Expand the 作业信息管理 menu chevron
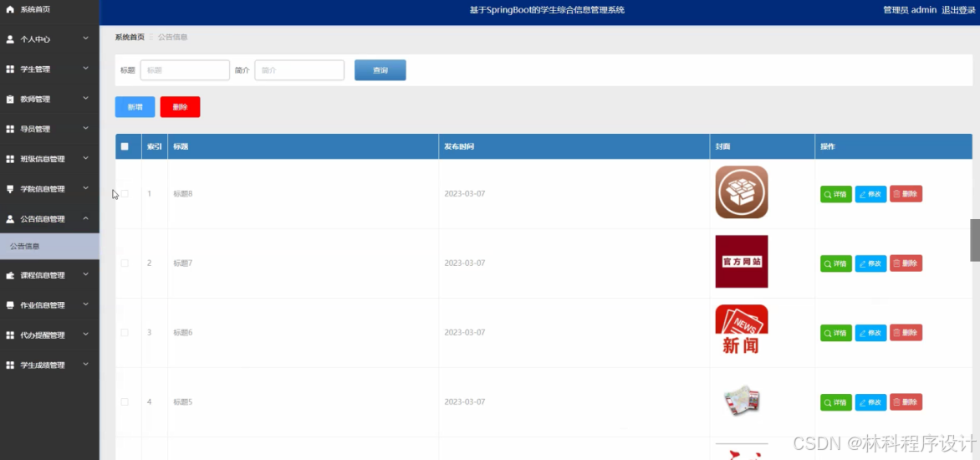The image size is (980, 460). click(x=85, y=305)
